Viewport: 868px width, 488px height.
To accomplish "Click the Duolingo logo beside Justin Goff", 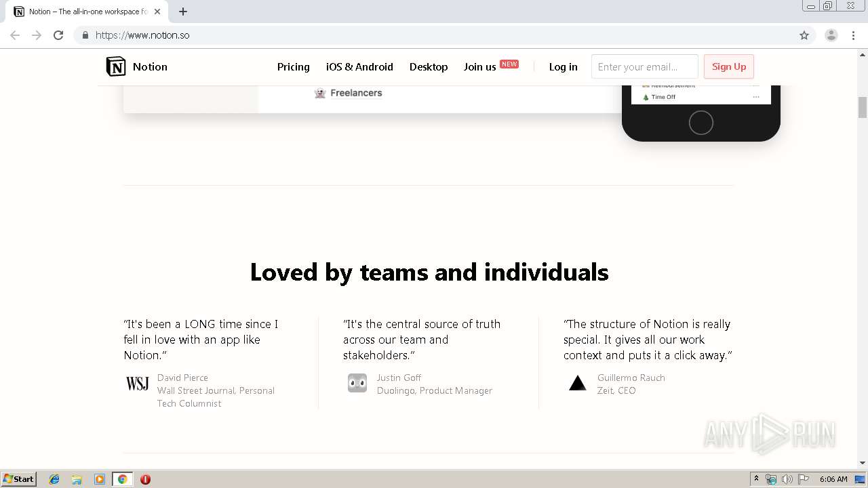I will tap(357, 383).
